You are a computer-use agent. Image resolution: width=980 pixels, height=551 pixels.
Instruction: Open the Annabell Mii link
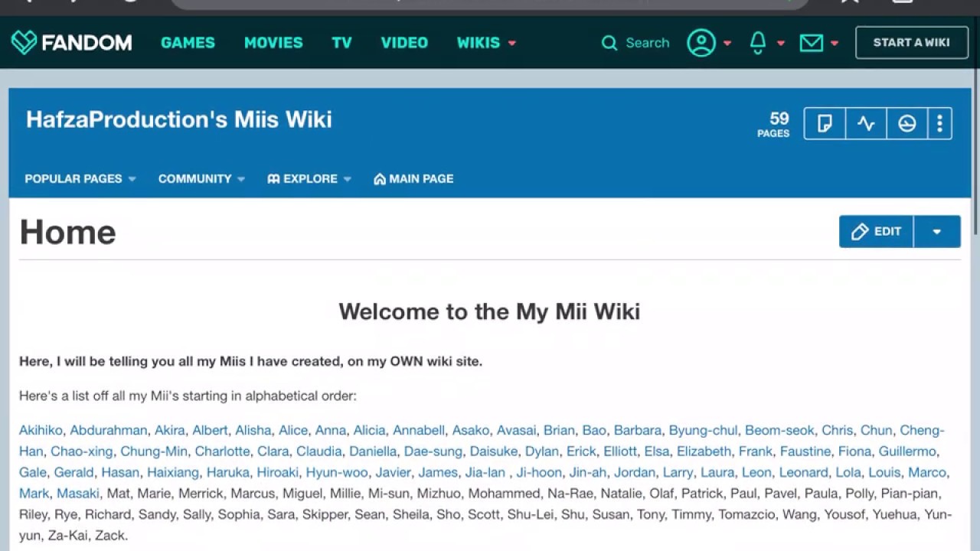pyautogui.click(x=419, y=430)
